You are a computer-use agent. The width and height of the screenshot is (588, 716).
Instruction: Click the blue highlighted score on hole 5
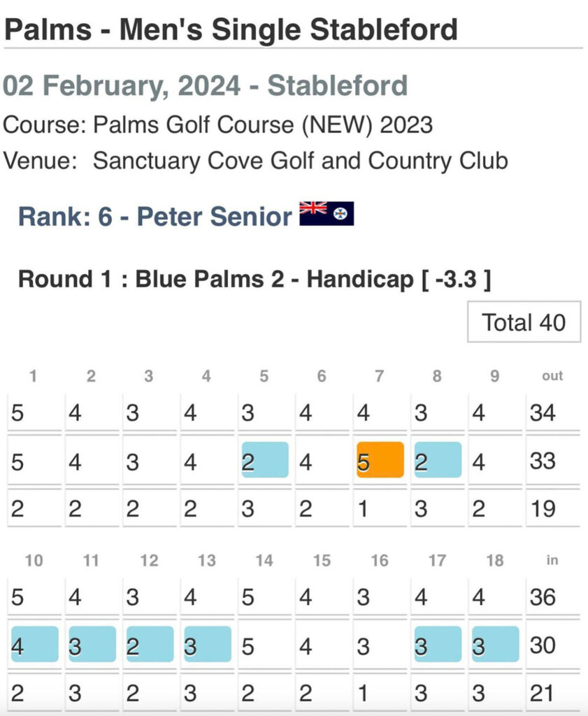[x=265, y=460]
